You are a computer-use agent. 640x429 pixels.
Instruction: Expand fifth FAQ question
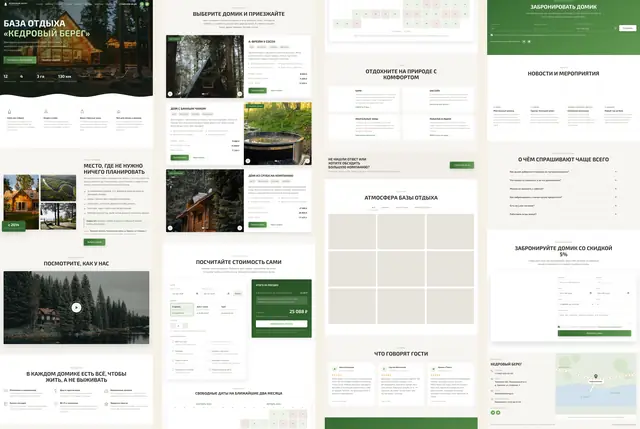(x=563, y=206)
